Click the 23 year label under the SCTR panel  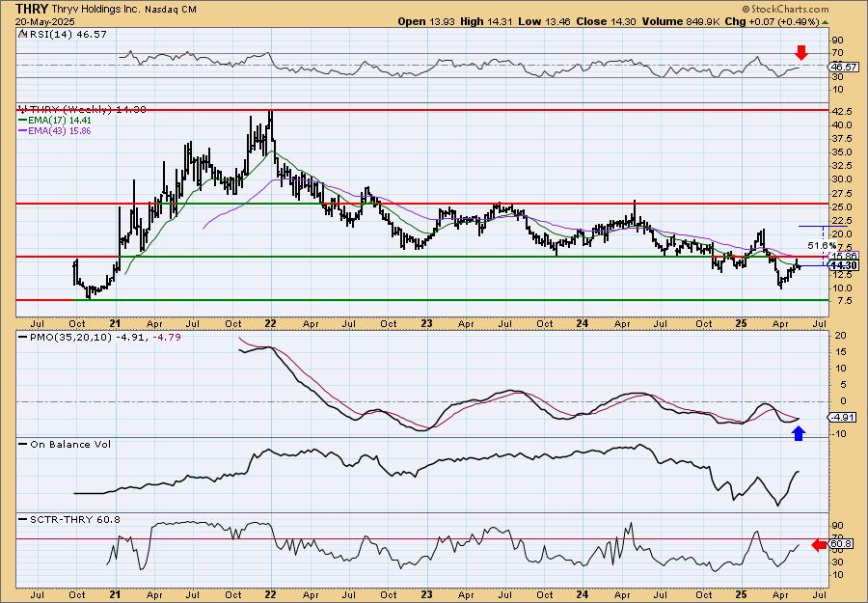(x=426, y=594)
